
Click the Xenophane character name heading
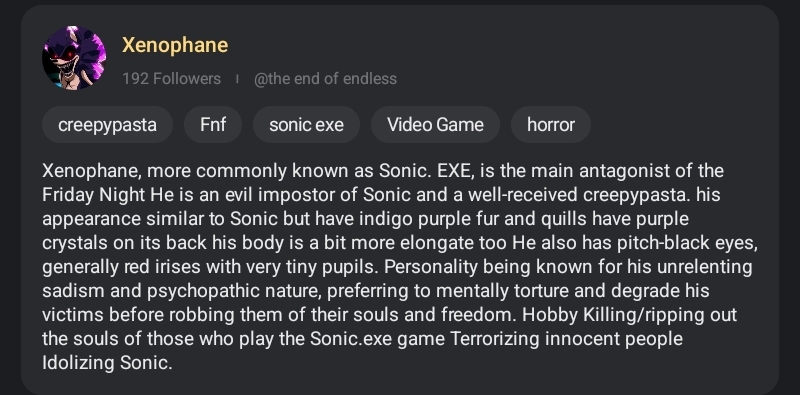pos(175,45)
